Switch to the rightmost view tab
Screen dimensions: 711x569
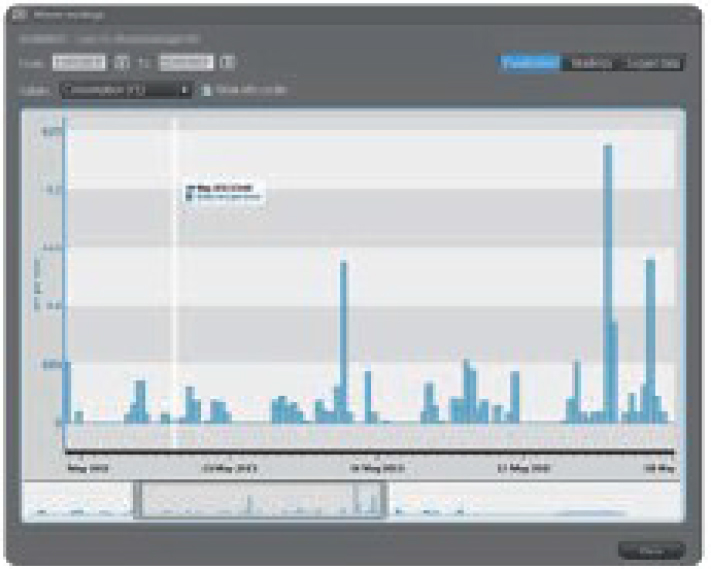(x=655, y=63)
